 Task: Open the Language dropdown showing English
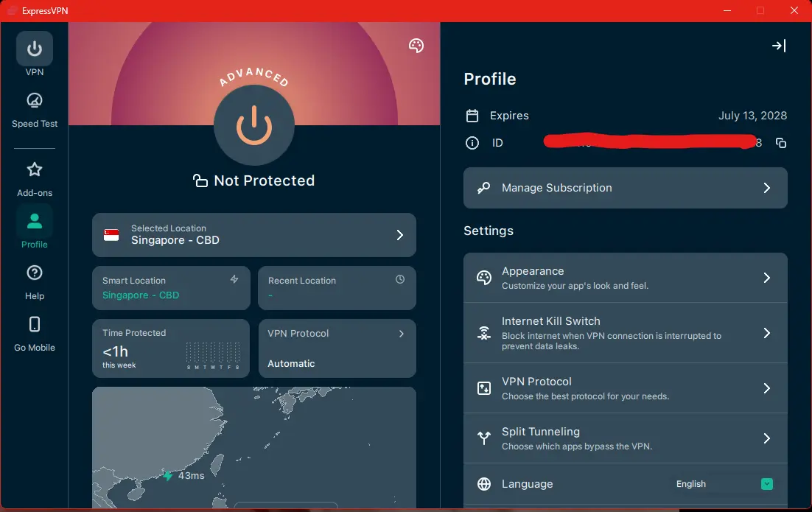(x=724, y=484)
